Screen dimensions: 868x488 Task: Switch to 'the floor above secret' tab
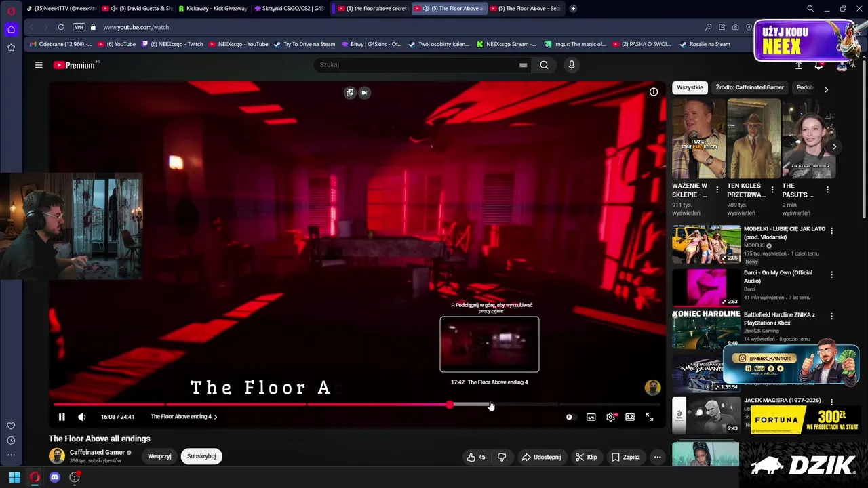pyautogui.click(x=372, y=9)
